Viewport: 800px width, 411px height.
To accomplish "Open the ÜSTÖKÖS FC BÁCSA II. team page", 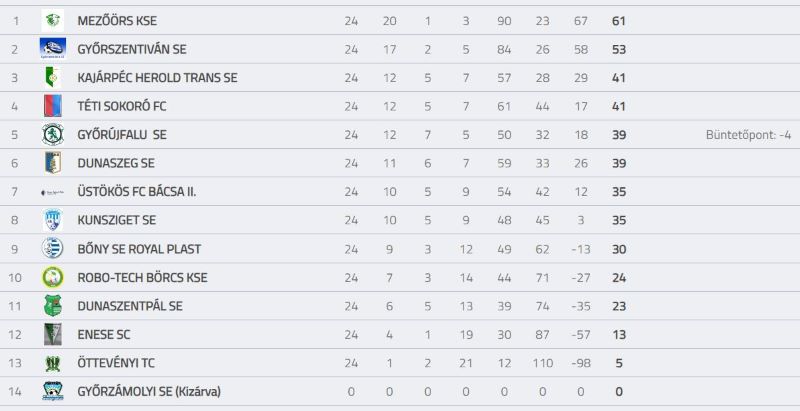I will pos(137,192).
